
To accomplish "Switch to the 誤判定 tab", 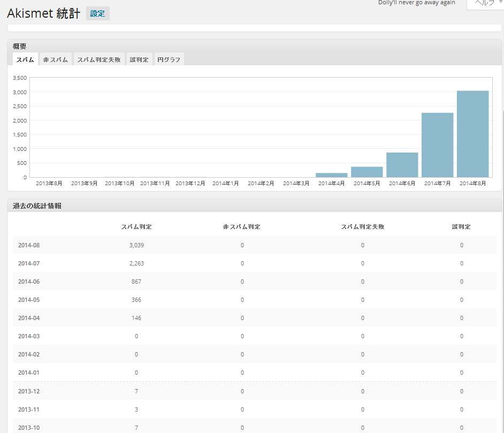I will click(139, 59).
